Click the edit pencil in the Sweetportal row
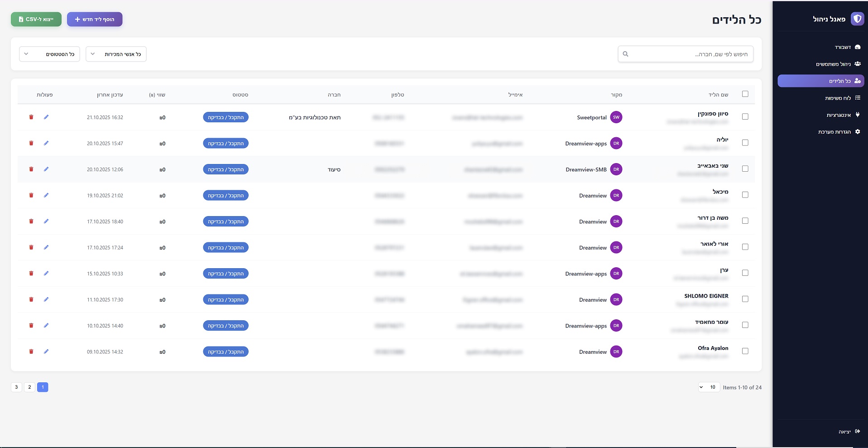868x448 pixels. [46, 117]
